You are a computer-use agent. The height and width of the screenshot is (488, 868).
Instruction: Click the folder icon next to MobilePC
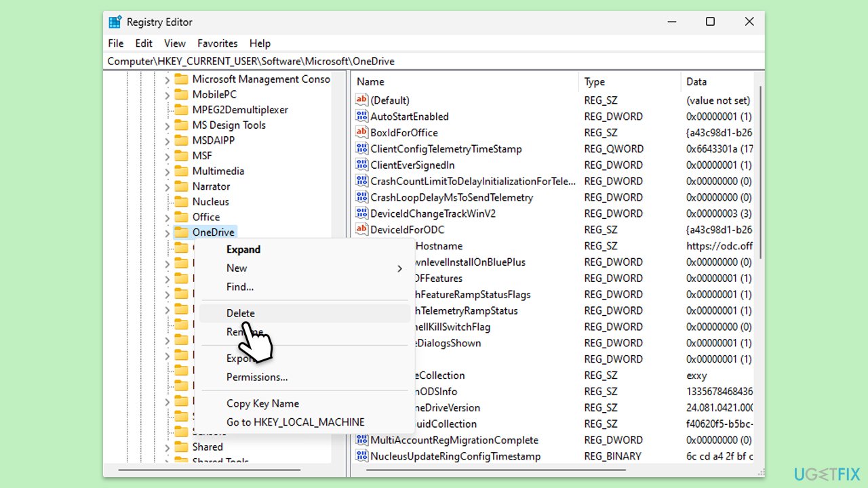click(x=181, y=94)
